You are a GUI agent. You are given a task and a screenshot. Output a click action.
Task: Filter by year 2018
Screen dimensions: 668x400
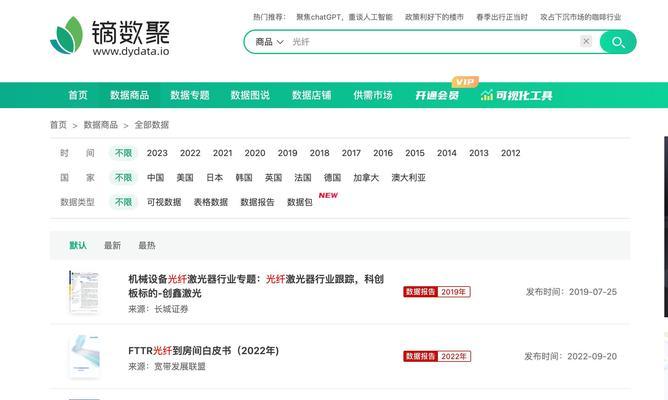coord(320,153)
